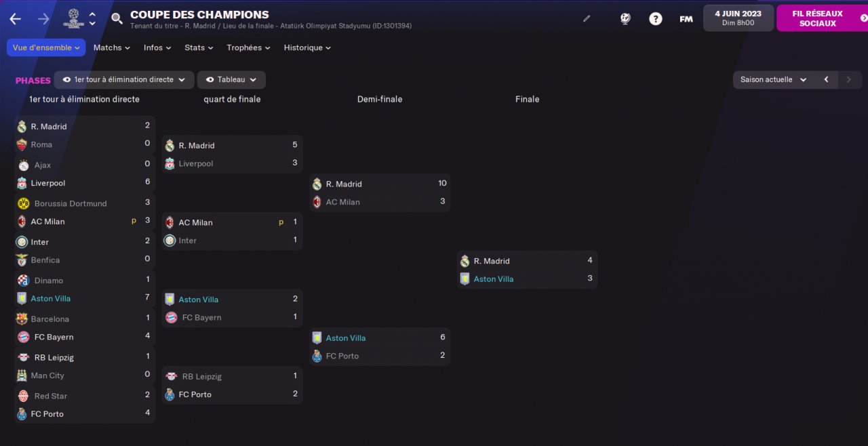
Task: Click the 4 Juin 2023 date box
Action: (x=738, y=18)
